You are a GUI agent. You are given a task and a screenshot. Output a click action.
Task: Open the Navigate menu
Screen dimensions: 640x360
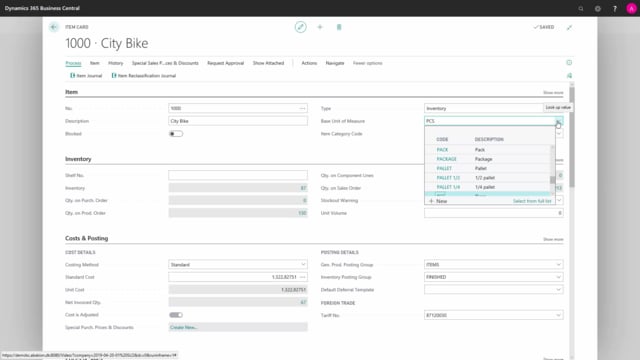(x=335, y=63)
